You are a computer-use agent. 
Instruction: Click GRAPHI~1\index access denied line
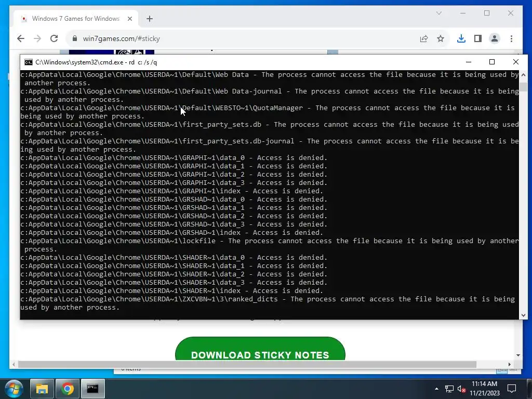coord(171,191)
